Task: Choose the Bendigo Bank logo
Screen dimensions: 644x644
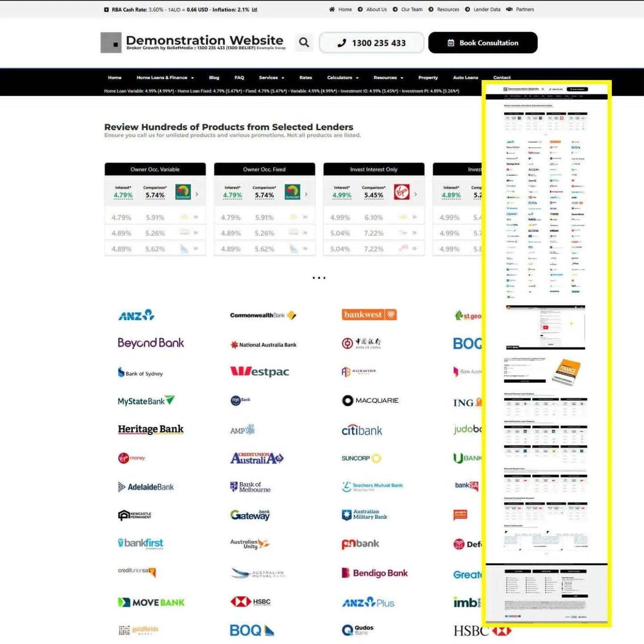Action: click(x=374, y=573)
